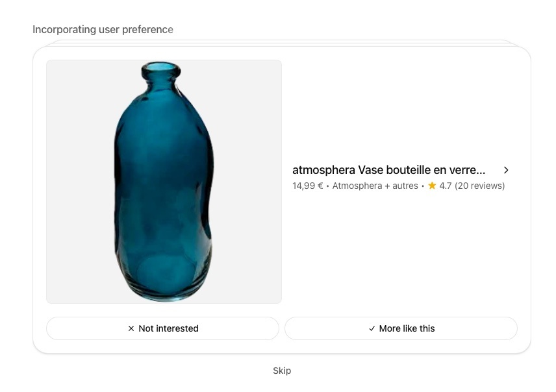Click the word "Vase" in the product title
This screenshot has height=392, width=556.
pos(371,170)
